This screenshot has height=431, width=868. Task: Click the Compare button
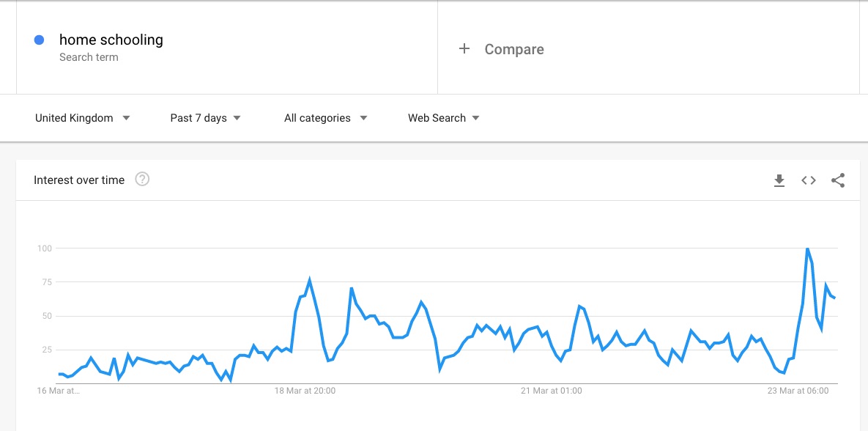pyautogui.click(x=513, y=49)
